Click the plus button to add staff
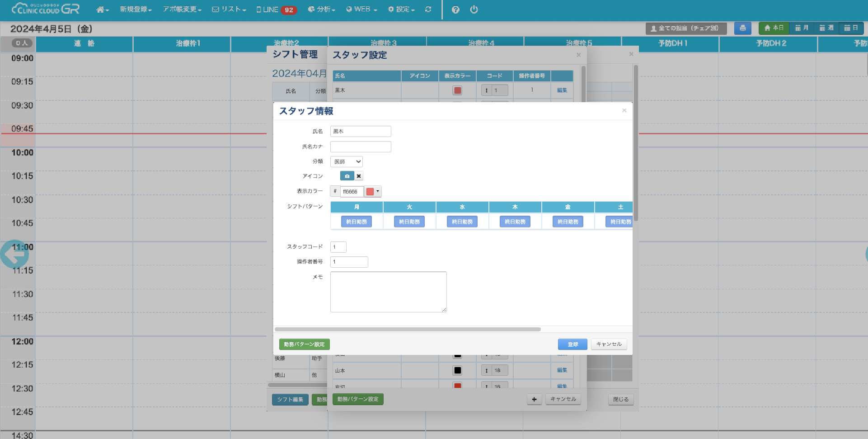The width and height of the screenshot is (868, 439). coord(534,399)
